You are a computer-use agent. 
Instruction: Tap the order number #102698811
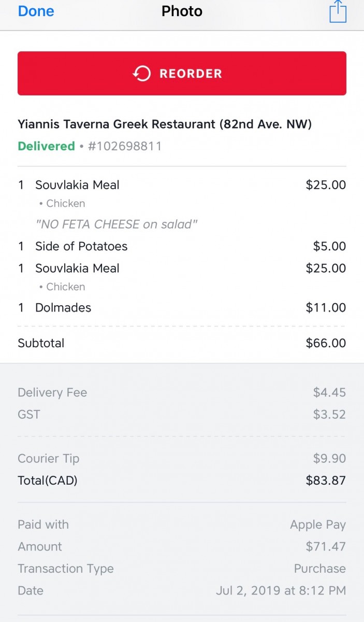[125, 146]
